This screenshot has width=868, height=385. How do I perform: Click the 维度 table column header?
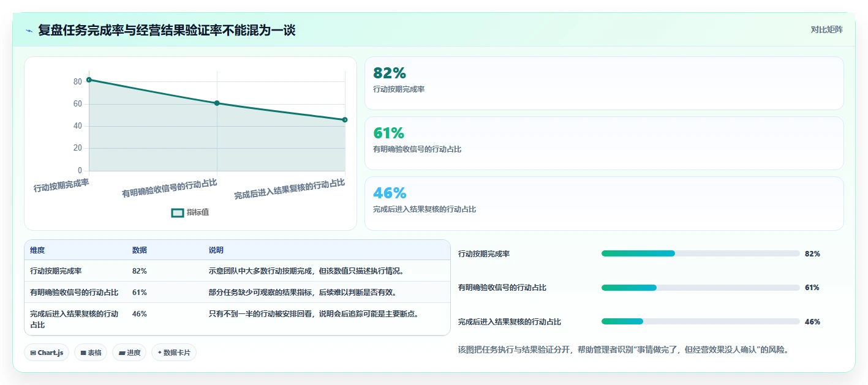tap(37, 250)
